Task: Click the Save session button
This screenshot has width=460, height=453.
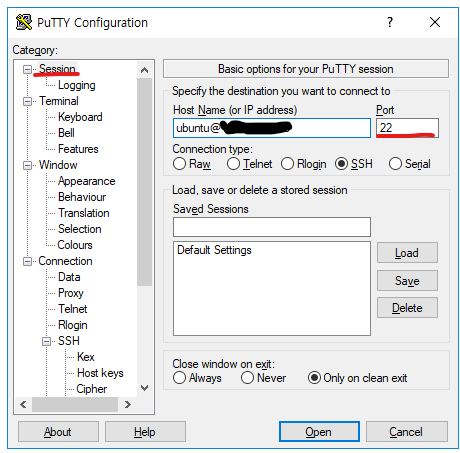Action: point(407,280)
